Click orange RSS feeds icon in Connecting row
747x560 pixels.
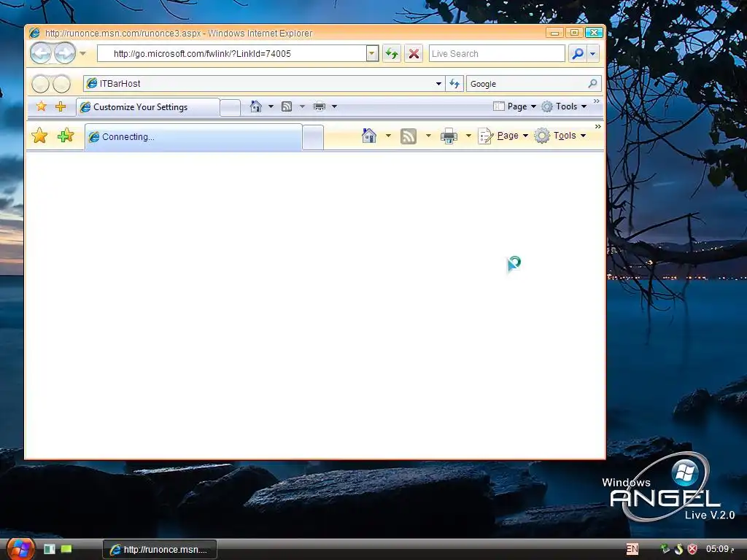pos(409,136)
